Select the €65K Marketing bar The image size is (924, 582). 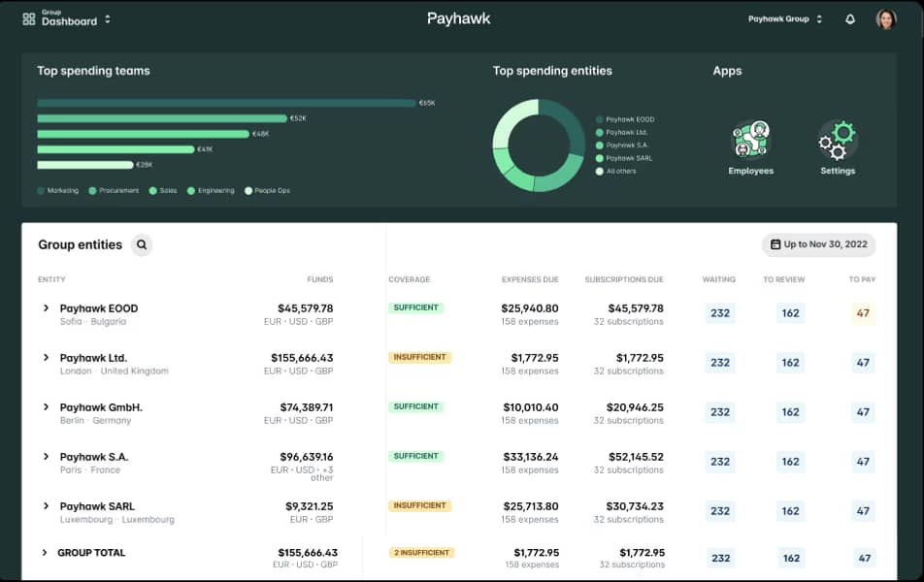[x=226, y=103]
